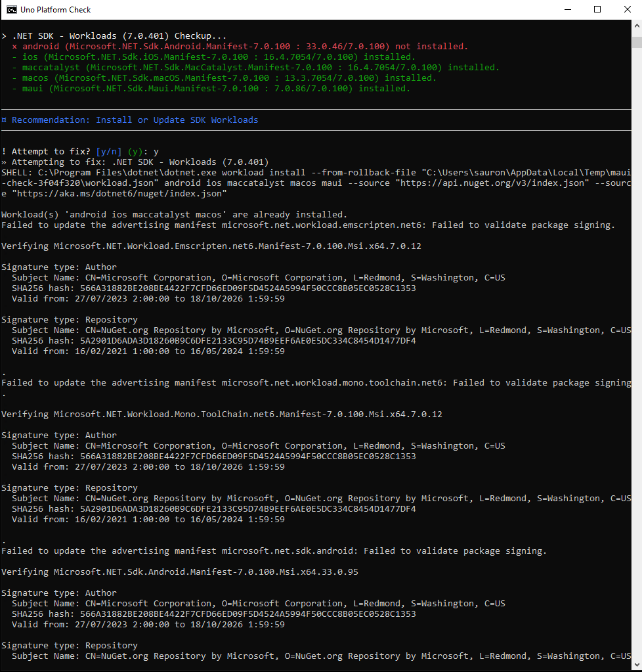
Task: Click the prompt arrow before .NET SDK Workloads Checkup
Action: point(5,35)
